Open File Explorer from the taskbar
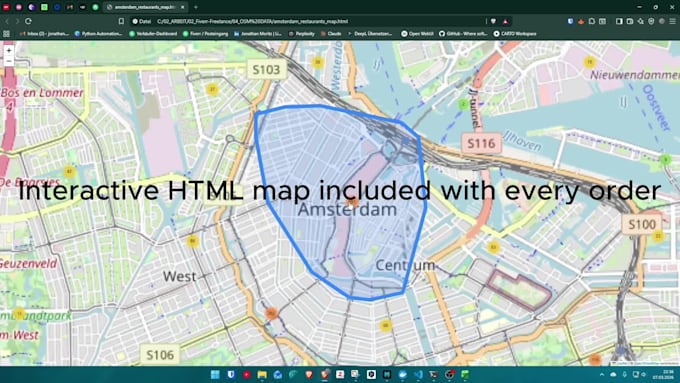Viewport: 680px width, 383px height. pyautogui.click(x=262, y=374)
